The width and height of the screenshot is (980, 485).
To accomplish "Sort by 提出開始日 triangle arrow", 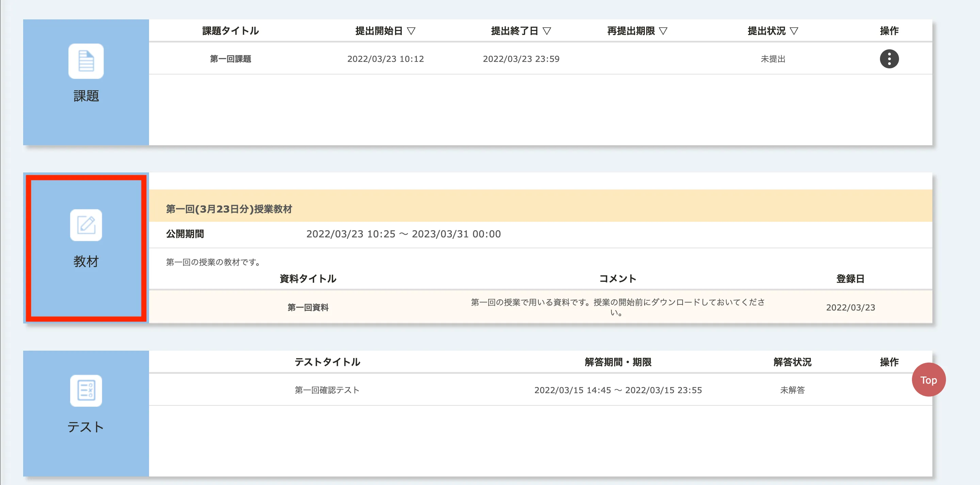I will click(x=411, y=31).
